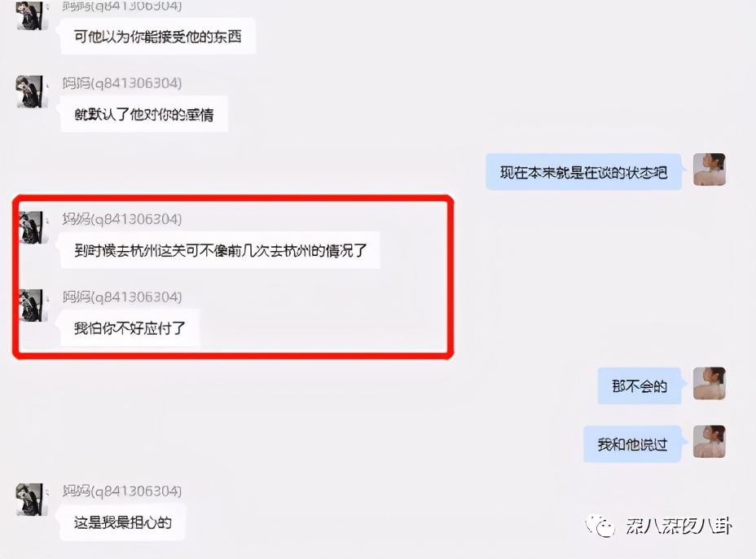Click the WeChat logo in watermark
Image resolution: width=756 pixels, height=559 pixels.
tap(600, 526)
